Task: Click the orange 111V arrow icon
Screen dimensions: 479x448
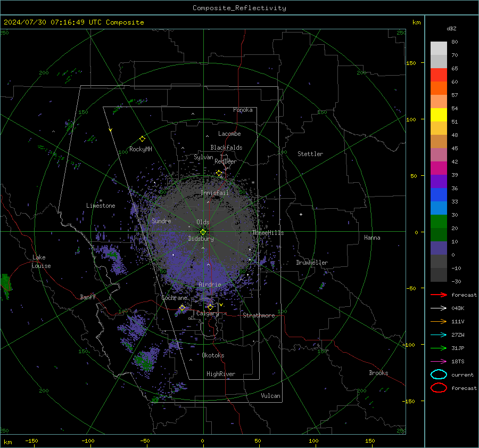Action: click(x=439, y=321)
